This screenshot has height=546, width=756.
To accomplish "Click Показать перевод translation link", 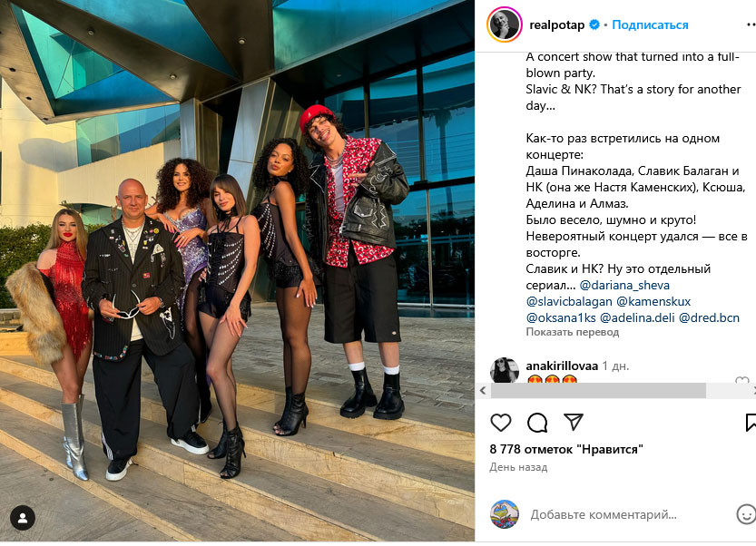I will 573,332.
